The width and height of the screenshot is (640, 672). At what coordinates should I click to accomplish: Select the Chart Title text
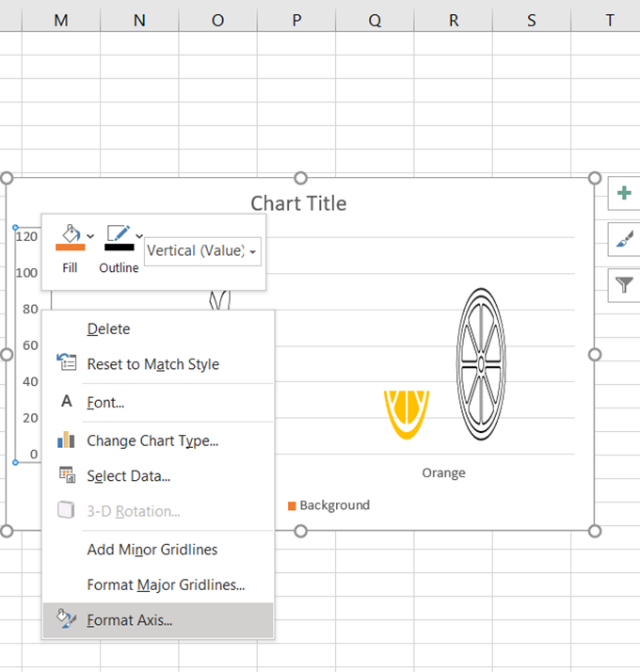tap(298, 203)
